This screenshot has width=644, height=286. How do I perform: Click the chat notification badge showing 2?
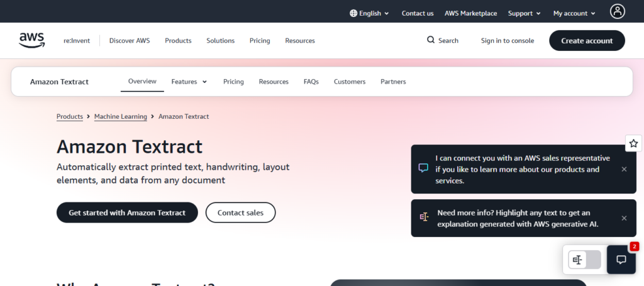point(634,246)
